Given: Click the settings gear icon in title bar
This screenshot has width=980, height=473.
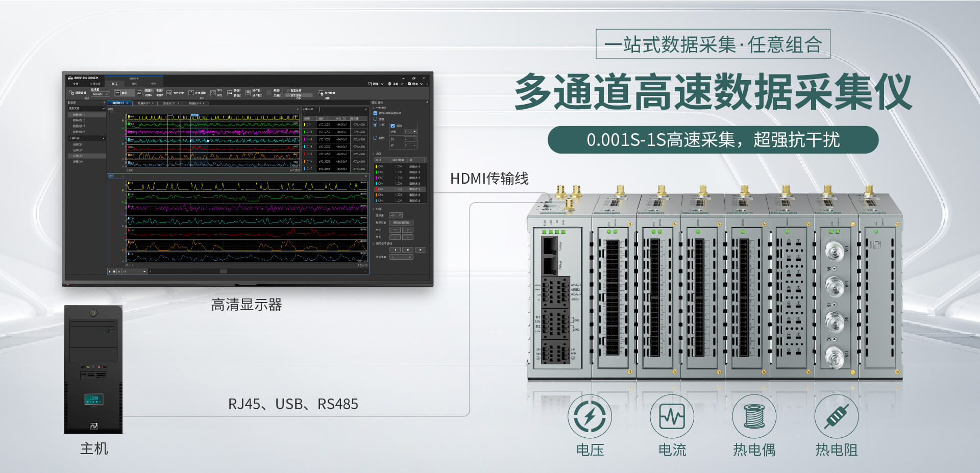Looking at the screenshot, I should pyautogui.click(x=389, y=84).
